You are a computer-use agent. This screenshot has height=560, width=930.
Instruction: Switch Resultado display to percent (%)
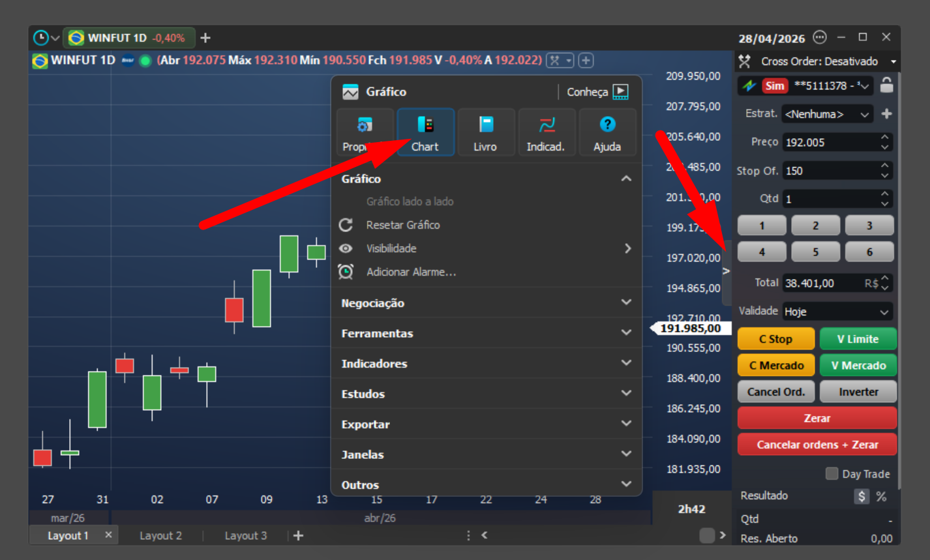[881, 497]
